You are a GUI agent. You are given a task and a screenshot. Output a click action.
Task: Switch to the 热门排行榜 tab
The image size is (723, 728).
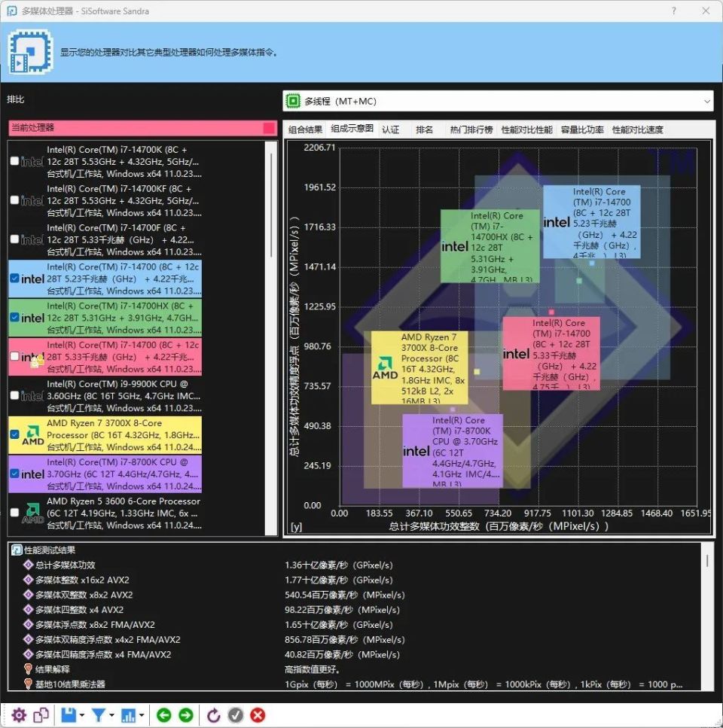point(471,129)
